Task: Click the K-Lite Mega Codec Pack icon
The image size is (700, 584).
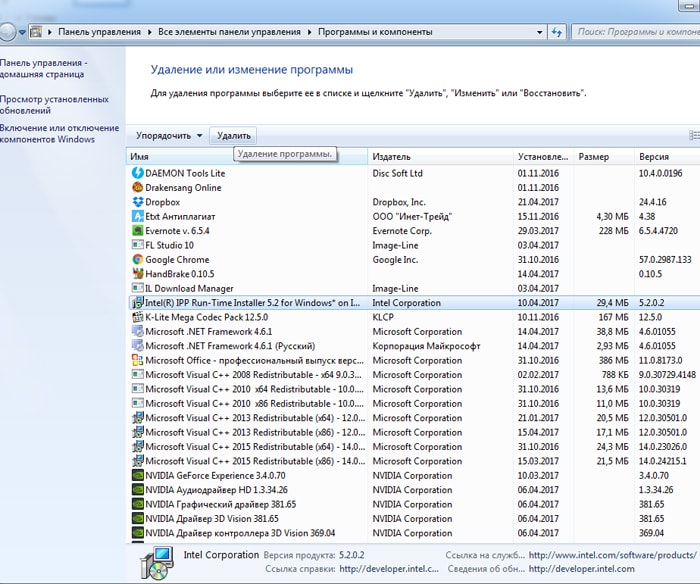Action: tap(138, 317)
